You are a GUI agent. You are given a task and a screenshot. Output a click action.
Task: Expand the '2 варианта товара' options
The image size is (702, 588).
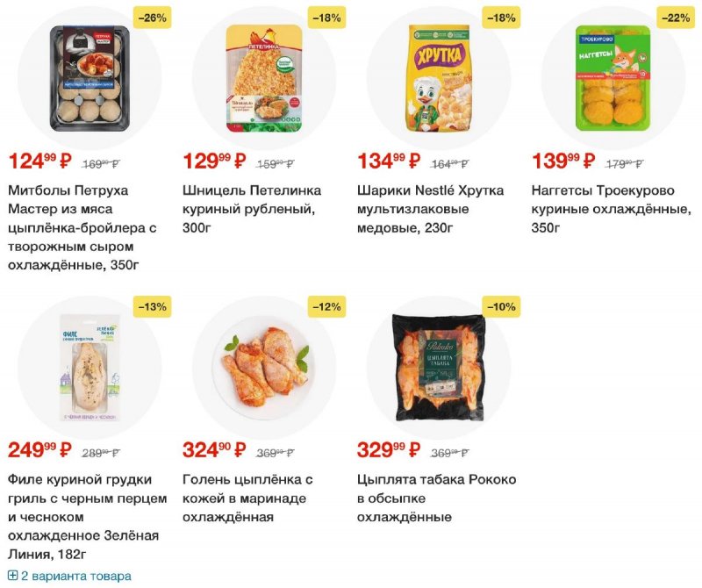click(75, 576)
